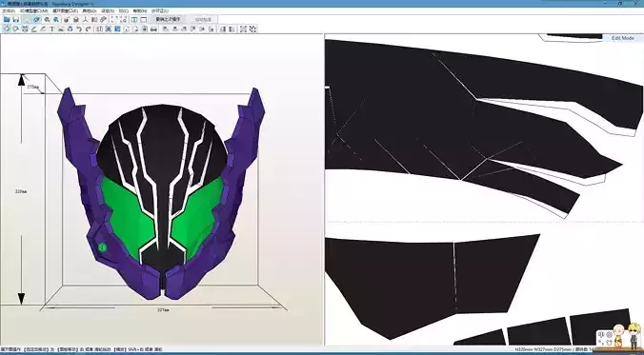Choose the Input Text T tool
This screenshot has width=644, height=355.
51,29
